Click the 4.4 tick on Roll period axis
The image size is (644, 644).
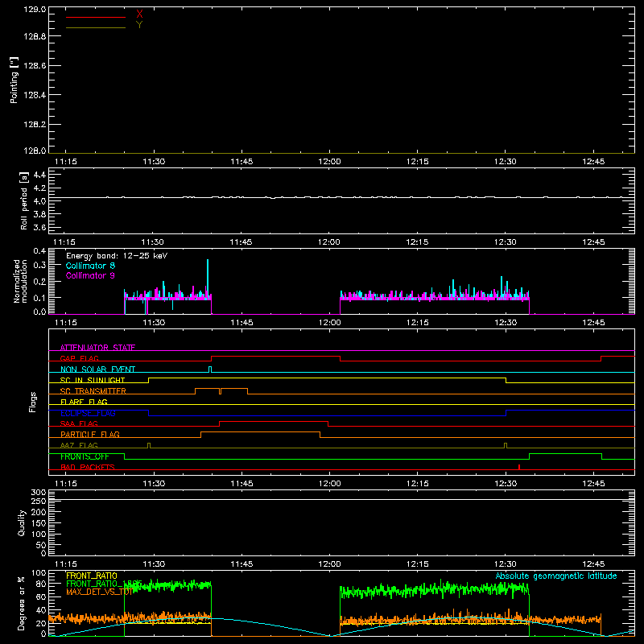pos(39,175)
